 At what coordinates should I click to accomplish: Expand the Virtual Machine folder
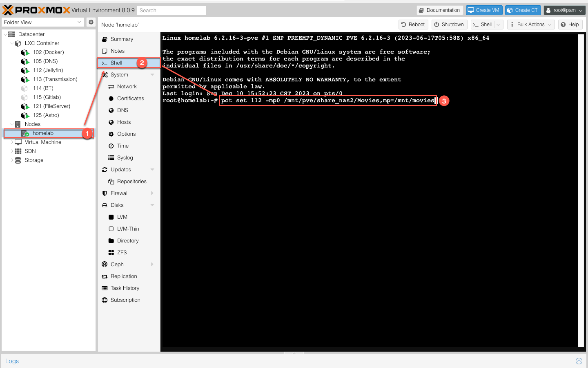click(11, 142)
